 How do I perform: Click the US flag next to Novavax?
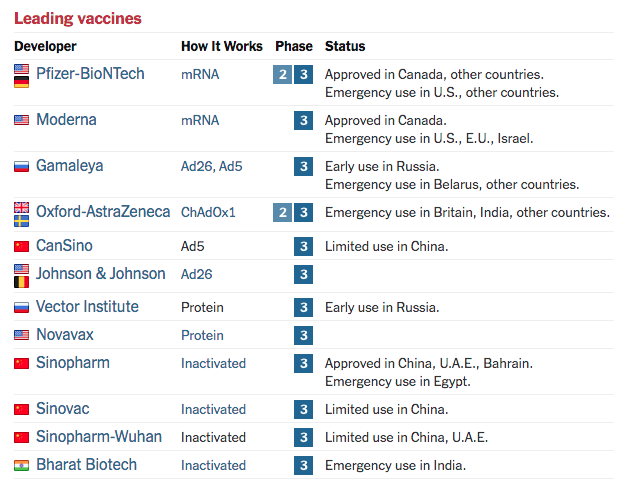tap(21, 335)
